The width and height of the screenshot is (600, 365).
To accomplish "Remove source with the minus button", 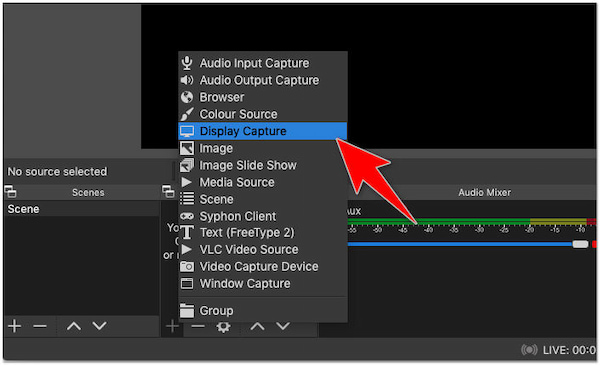I will pyautogui.click(x=198, y=326).
